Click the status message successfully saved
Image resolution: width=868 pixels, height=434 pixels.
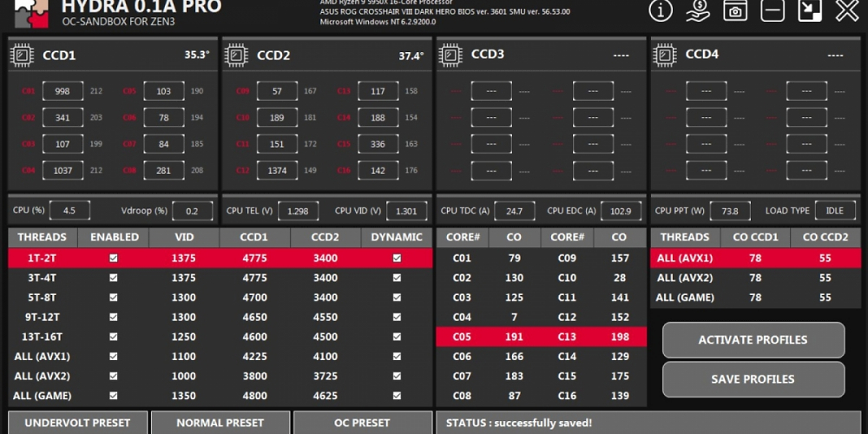(x=519, y=423)
